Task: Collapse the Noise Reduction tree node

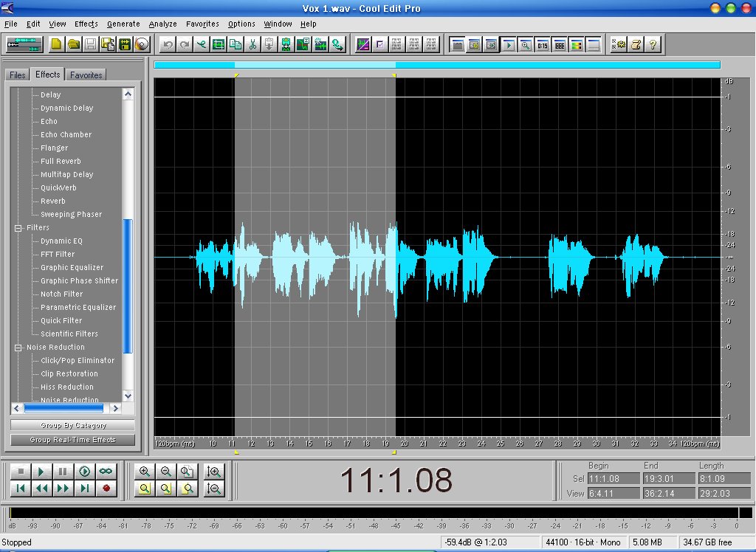Action: (x=18, y=348)
